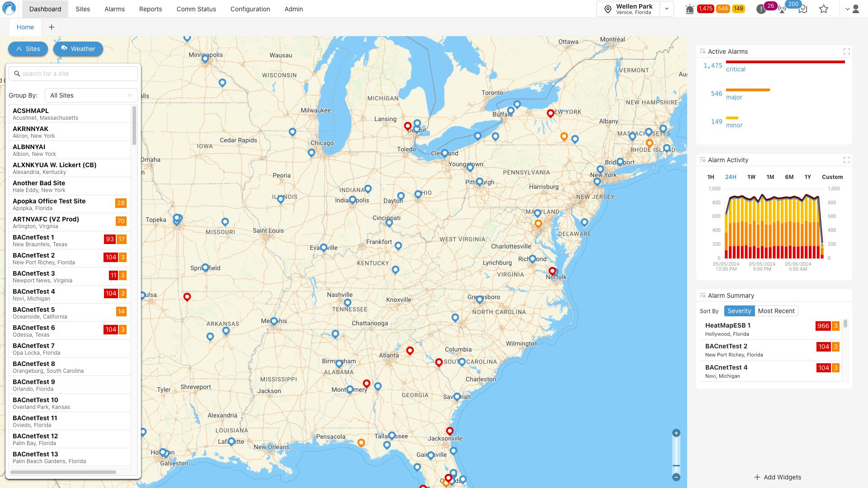The width and height of the screenshot is (868, 488).
Task: Click the map zoom-in plus button
Action: (x=676, y=433)
